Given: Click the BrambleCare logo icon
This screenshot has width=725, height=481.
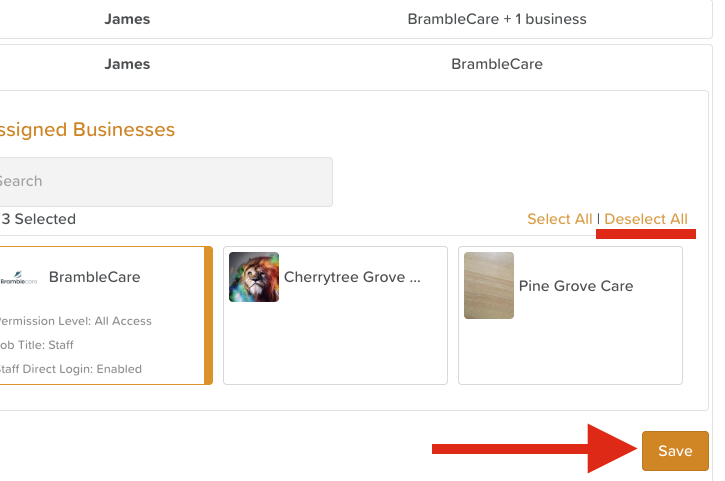Looking at the screenshot, I should tap(19, 279).
